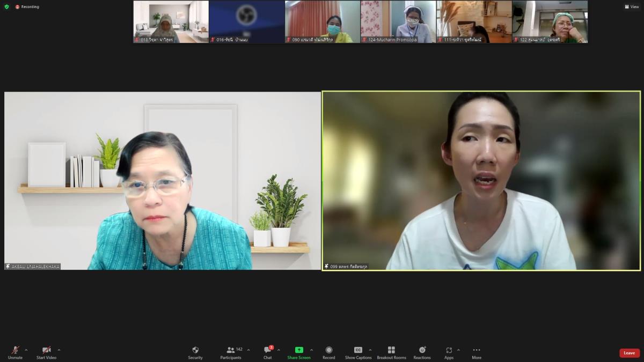Expand the Share Screen options arrow
Image resolution: width=644 pixels, height=362 pixels.
312,350
